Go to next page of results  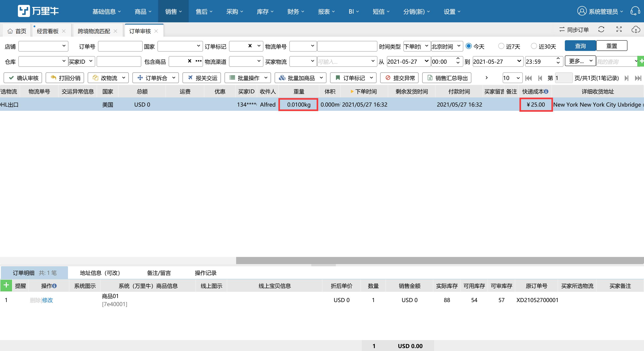point(627,78)
